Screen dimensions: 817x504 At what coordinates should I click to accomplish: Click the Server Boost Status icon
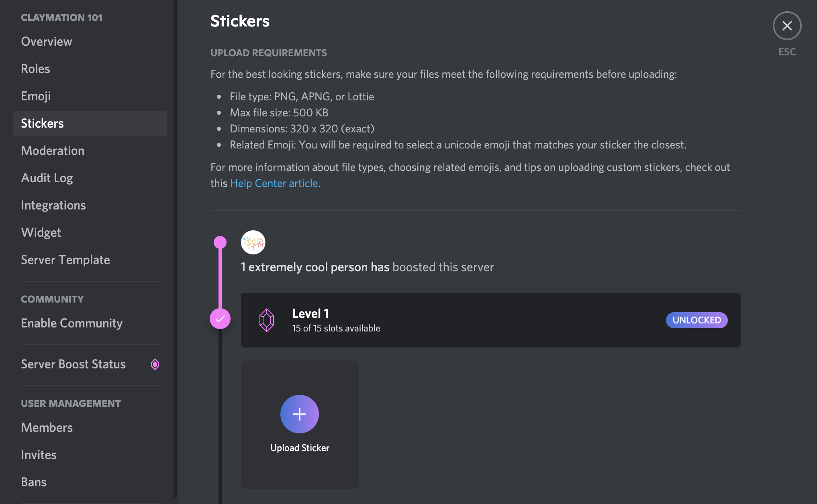(x=154, y=364)
